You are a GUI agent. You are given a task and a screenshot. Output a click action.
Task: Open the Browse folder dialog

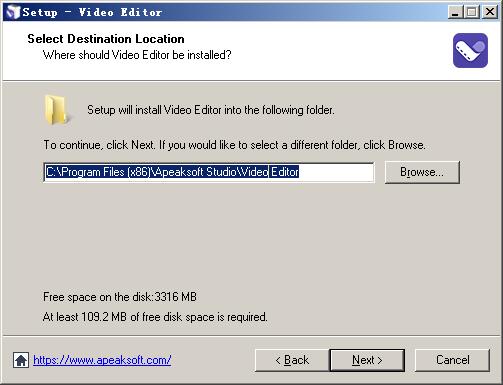[422, 172]
